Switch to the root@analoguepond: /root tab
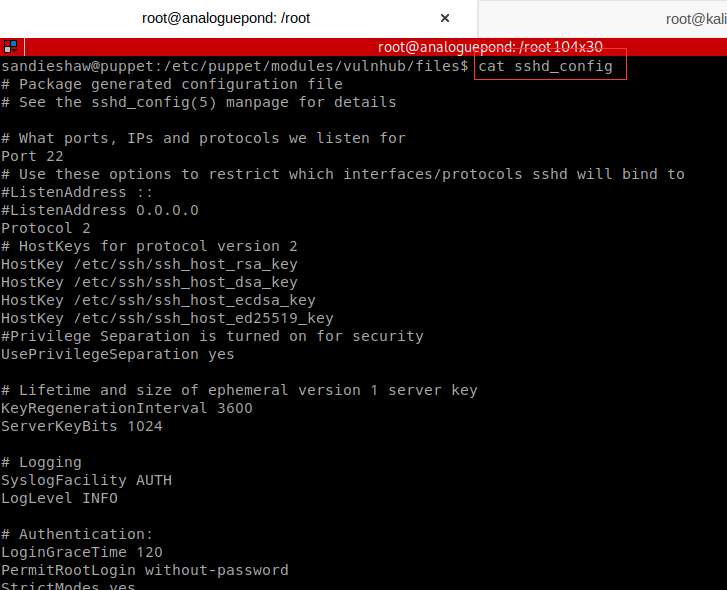Viewport: 727px width, 590px height. (x=225, y=18)
